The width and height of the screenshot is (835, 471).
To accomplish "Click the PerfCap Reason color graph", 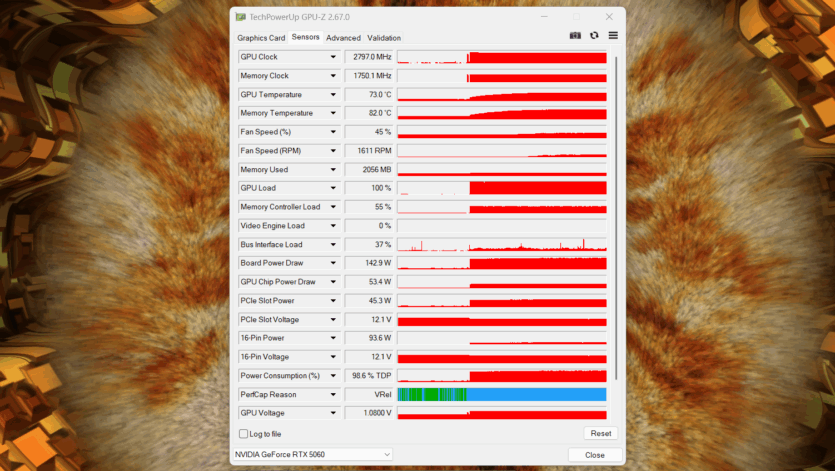I will point(502,395).
